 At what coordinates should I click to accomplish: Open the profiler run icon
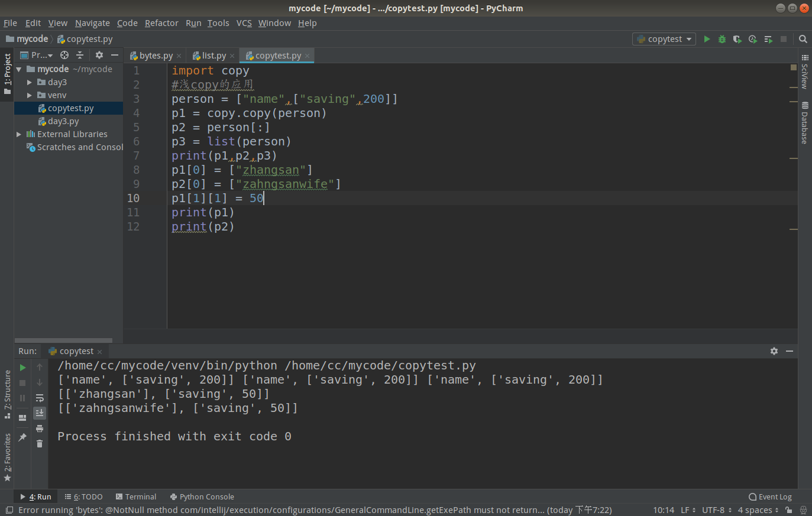click(x=752, y=39)
